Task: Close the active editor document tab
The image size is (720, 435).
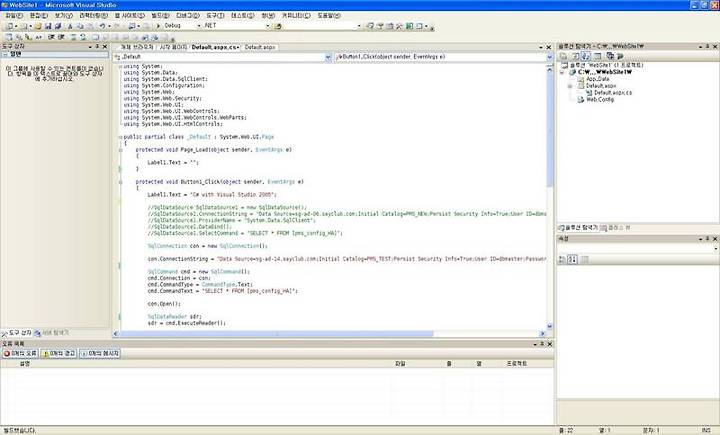Action: point(549,47)
